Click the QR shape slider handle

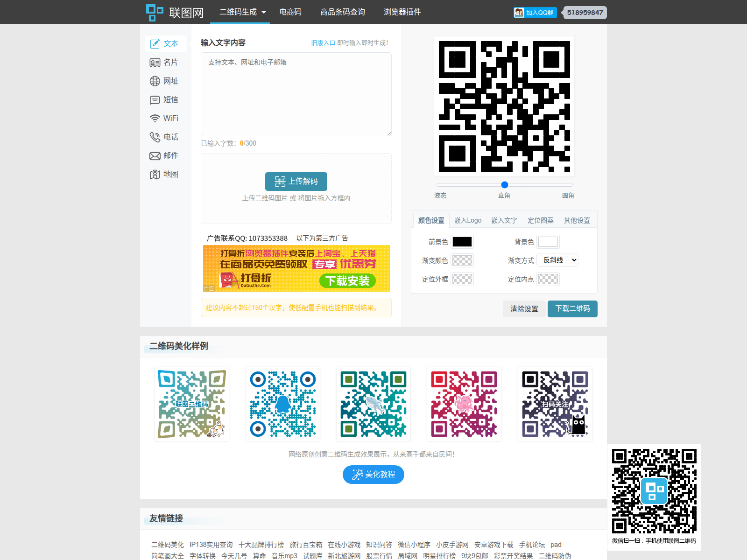[x=504, y=185]
